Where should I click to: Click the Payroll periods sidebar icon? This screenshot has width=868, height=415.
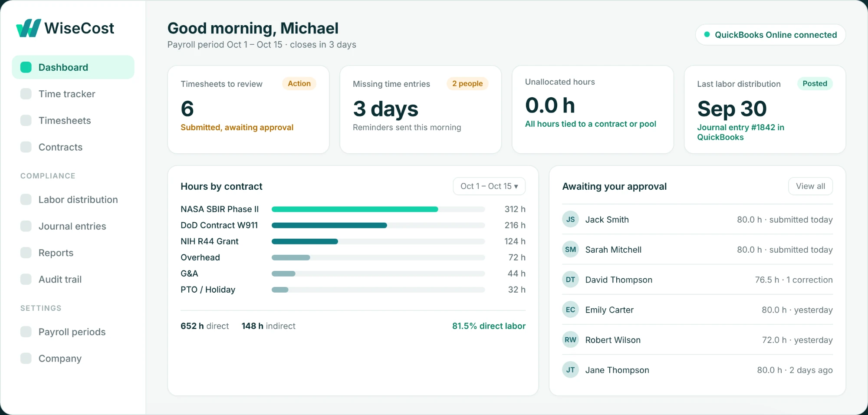coord(26,332)
